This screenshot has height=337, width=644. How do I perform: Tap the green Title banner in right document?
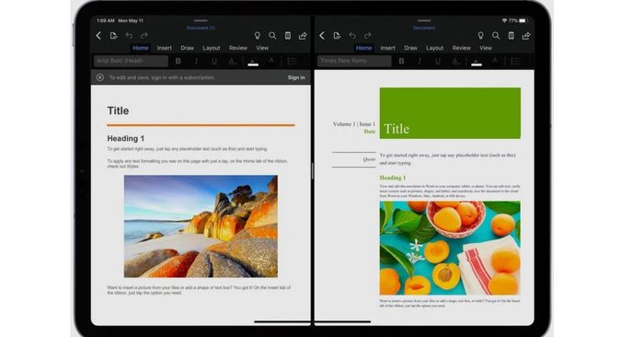pos(450,113)
